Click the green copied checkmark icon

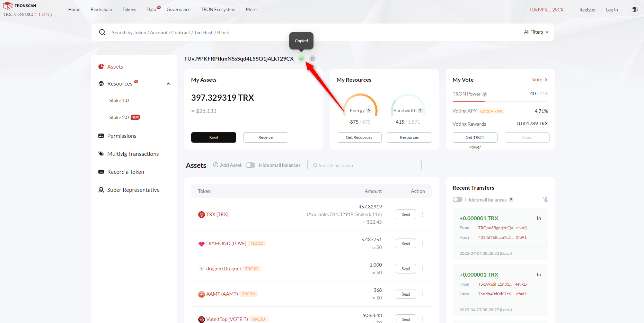coord(301,59)
